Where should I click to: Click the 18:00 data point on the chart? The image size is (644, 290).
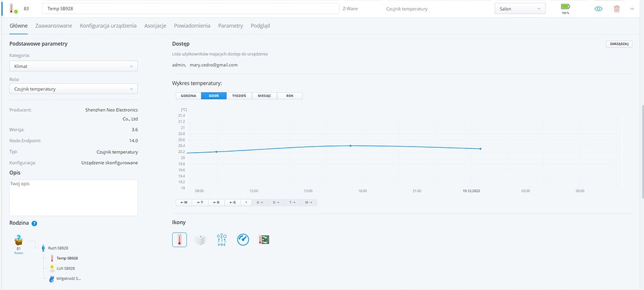coord(351,146)
